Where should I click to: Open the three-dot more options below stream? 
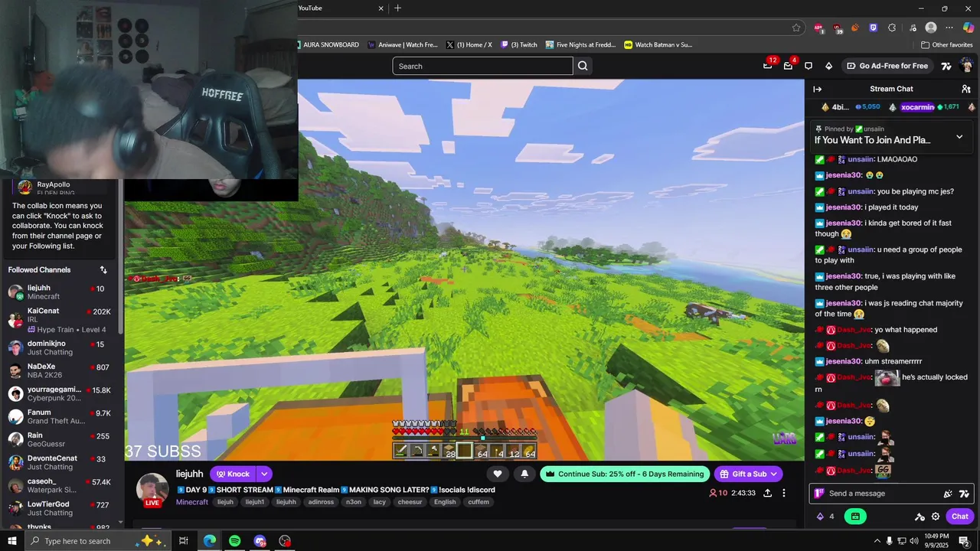click(x=783, y=493)
